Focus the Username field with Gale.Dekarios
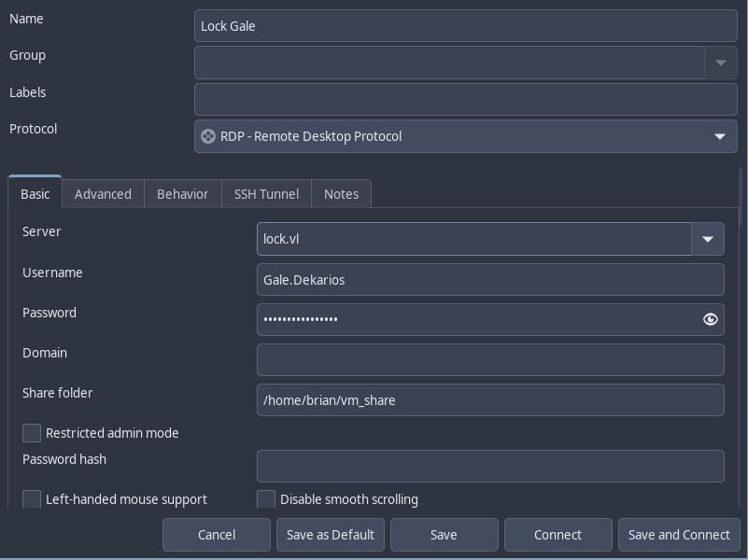 490,280
